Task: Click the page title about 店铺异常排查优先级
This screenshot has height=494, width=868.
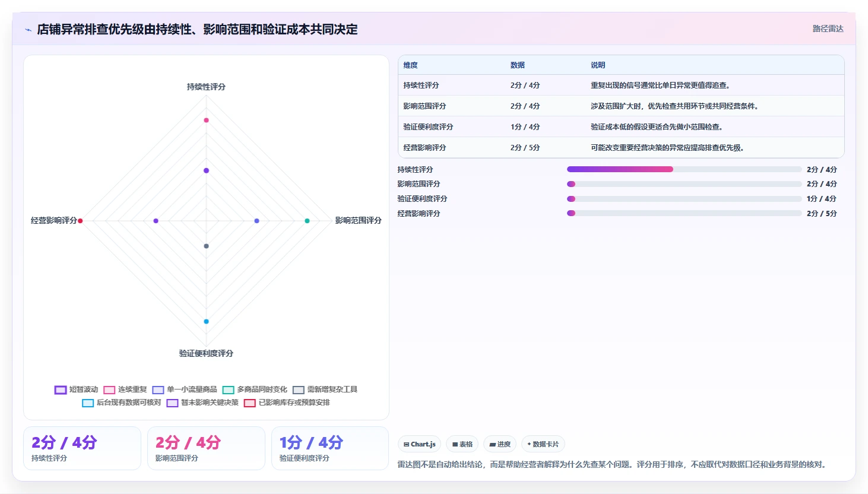Action: (197, 29)
